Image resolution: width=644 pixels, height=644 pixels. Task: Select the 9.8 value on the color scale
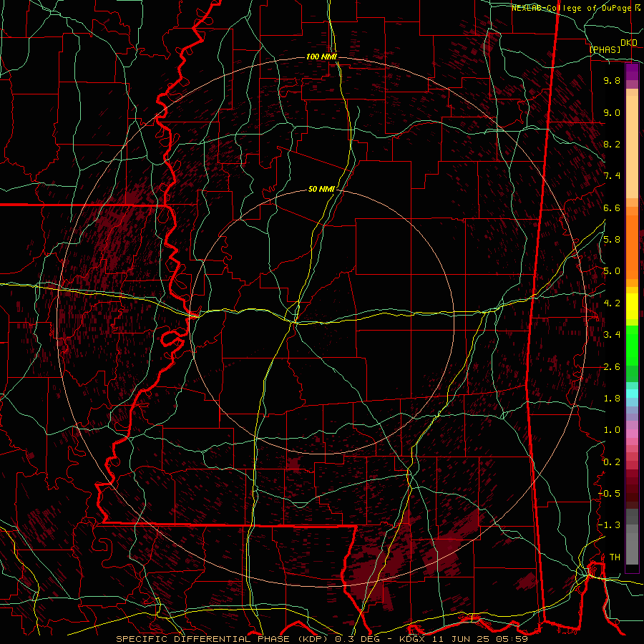(612, 80)
